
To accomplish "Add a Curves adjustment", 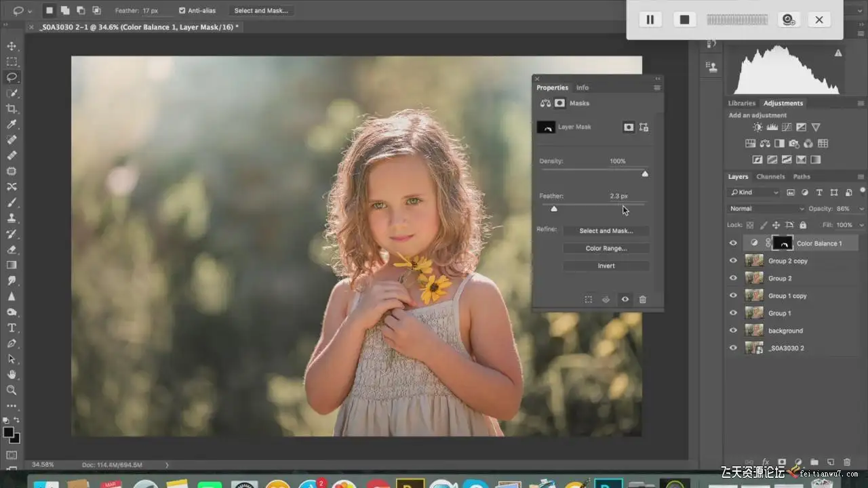I will tap(787, 127).
